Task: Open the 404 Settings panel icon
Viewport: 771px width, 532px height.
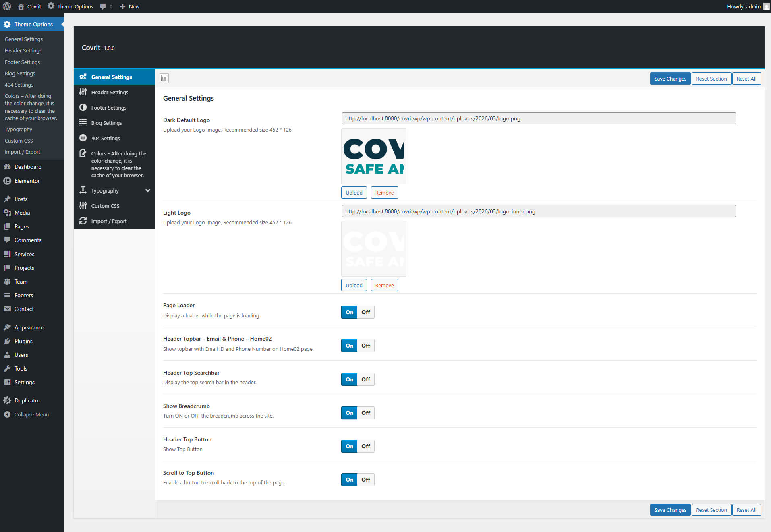Action: [x=83, y=138]
